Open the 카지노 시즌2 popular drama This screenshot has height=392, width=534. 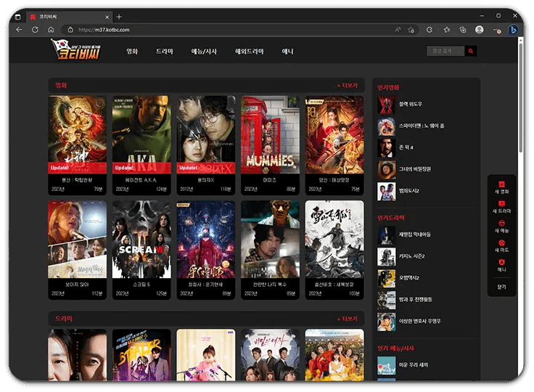(401, 256)
